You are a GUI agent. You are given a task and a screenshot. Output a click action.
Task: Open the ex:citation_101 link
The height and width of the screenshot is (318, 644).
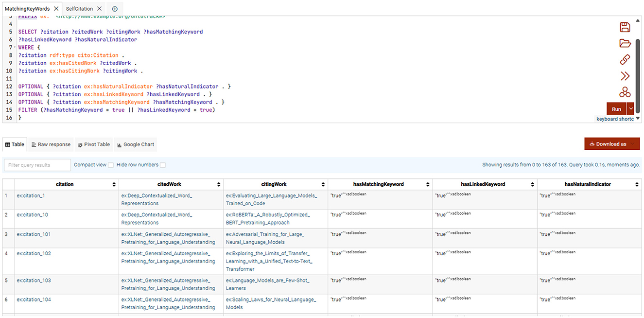[34, 234]
